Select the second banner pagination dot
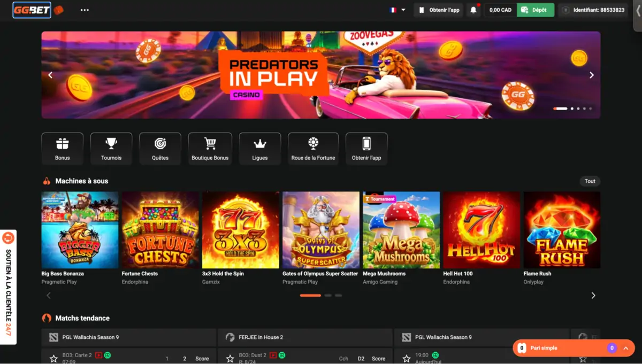Screen dimensions: 642x364 [572, 109]
